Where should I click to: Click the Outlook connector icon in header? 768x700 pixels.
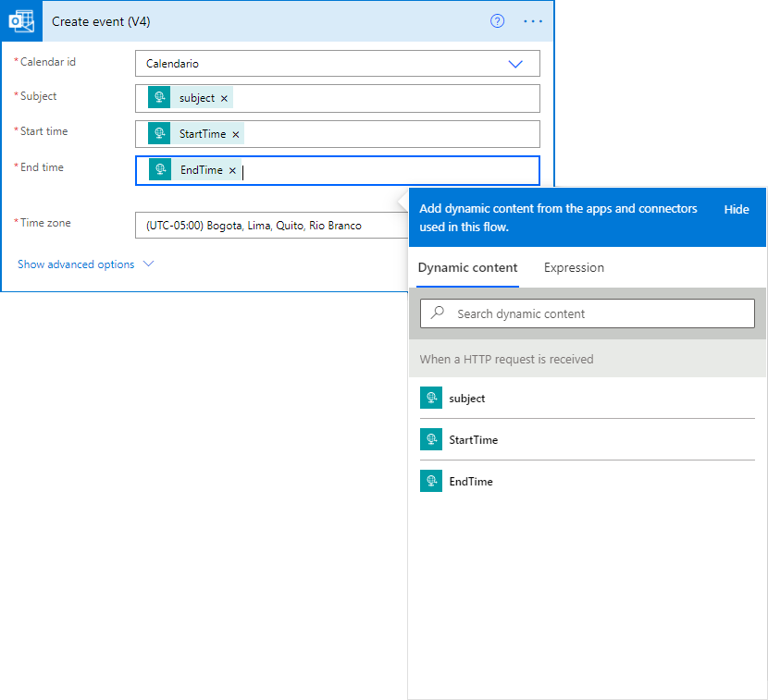click(21, 21)
